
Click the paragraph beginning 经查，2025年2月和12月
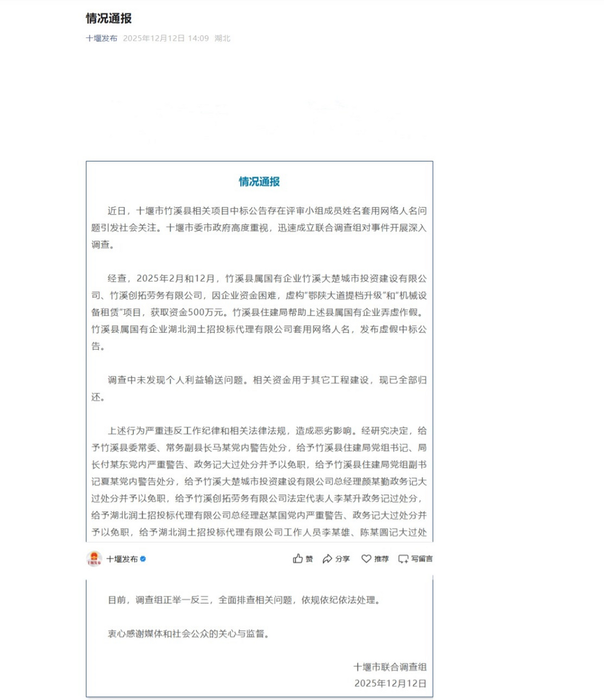(x=259, y=312)
